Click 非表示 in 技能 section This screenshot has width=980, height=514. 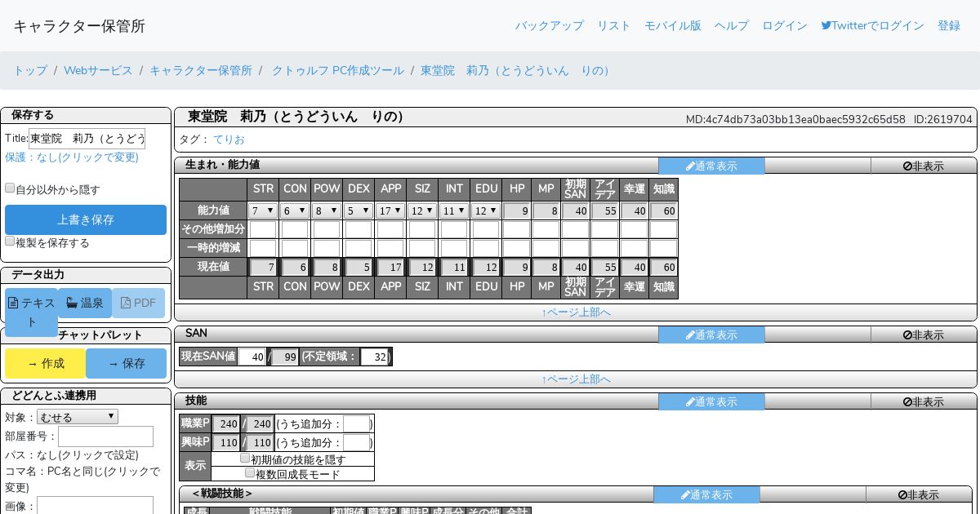coord(924,401)
